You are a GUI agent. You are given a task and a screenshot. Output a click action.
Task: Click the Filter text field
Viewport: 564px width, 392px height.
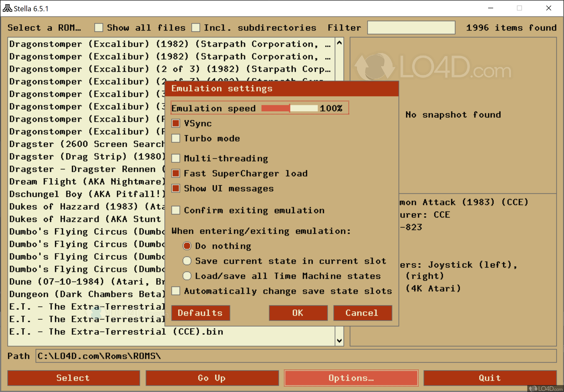point(411,28)
